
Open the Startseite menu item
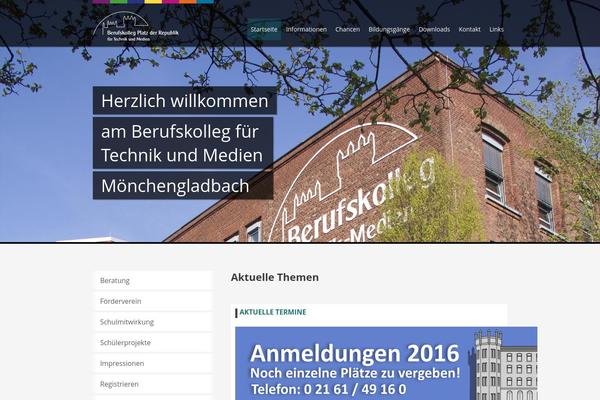[264, 29]
